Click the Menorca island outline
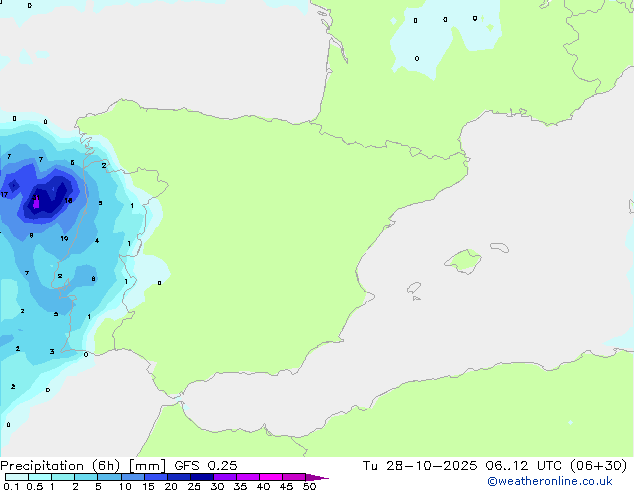Viewport: 634px width, 490px height. point(500,247)
